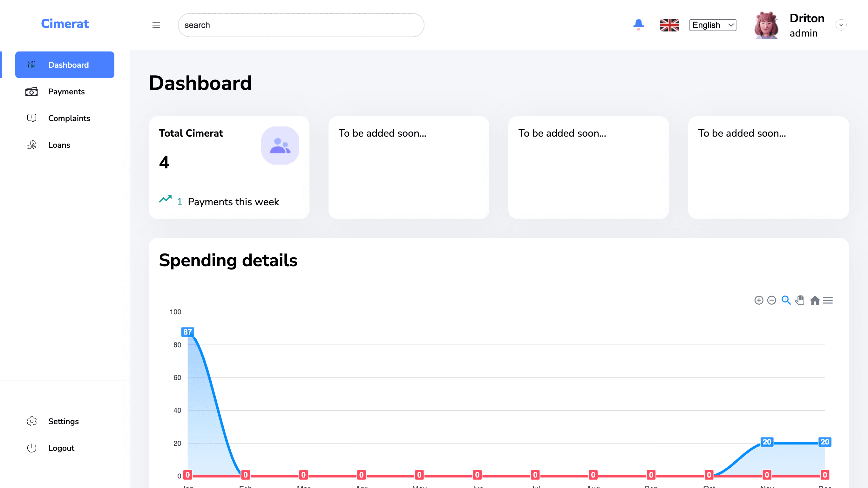Select the chart selection zoom magnifier tool

click(x=786, y=300)
